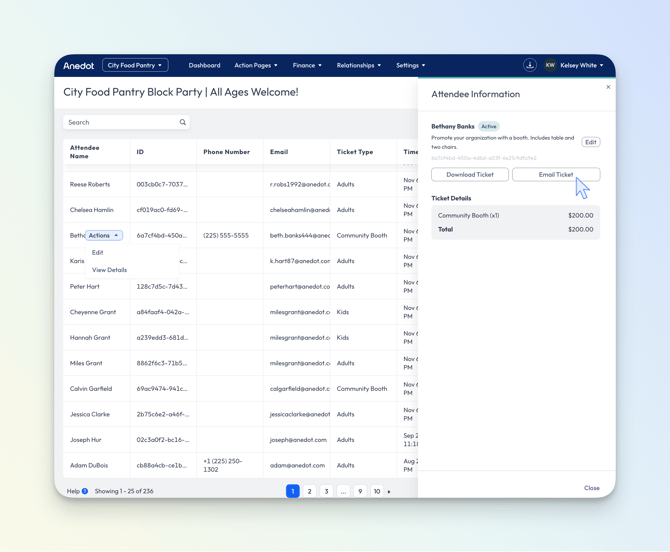Go to page 2 of attendees
Screen dimensions: 670x552
(310, 491)
